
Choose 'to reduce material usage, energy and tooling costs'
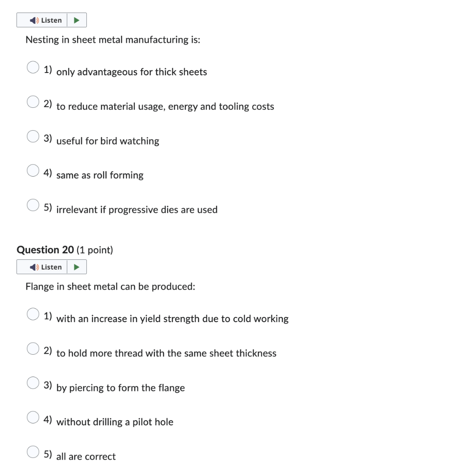pos(33,102)
